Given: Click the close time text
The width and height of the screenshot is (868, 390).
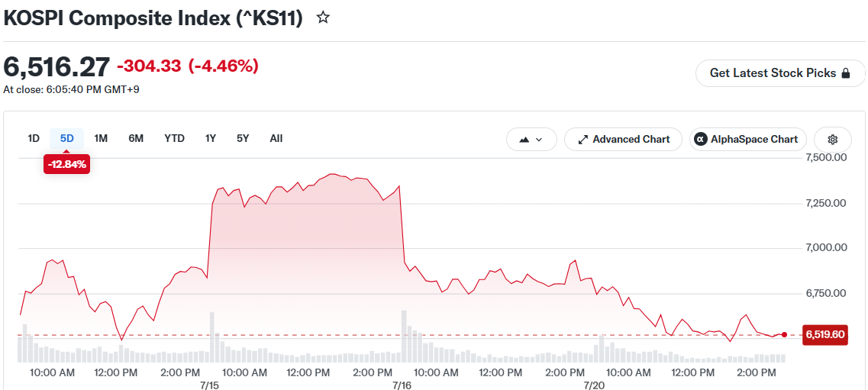Looking at the screenshot, I should (x=72, y=89).
